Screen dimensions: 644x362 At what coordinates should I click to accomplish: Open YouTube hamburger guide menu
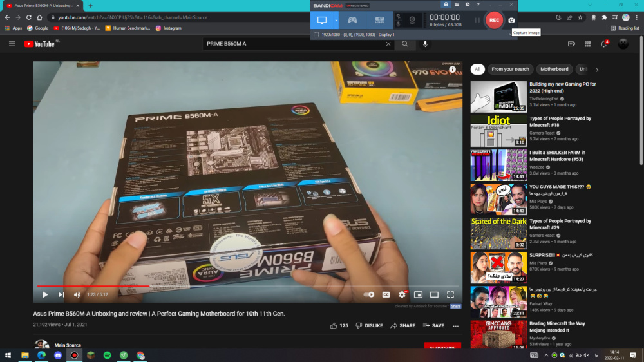tap(12, 44)
